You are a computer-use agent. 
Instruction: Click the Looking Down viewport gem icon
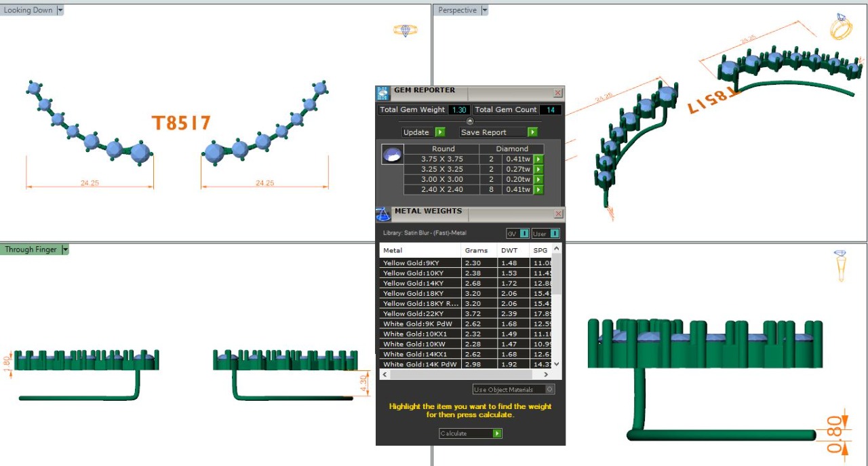point(406,31)
